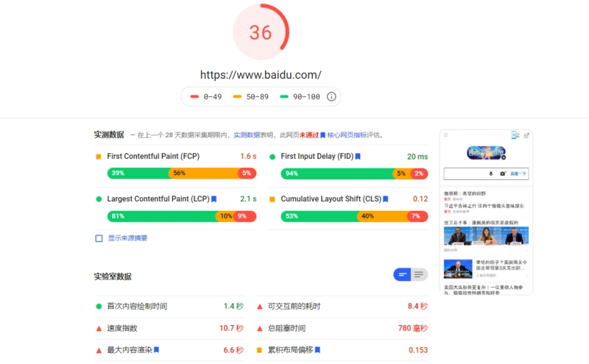
Task: Open the 核心网页指标 link
Action: [x=347, y=135]
